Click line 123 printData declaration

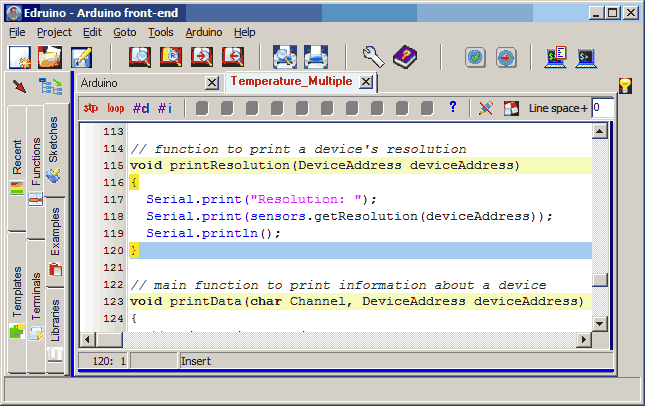tap(357, 302)
